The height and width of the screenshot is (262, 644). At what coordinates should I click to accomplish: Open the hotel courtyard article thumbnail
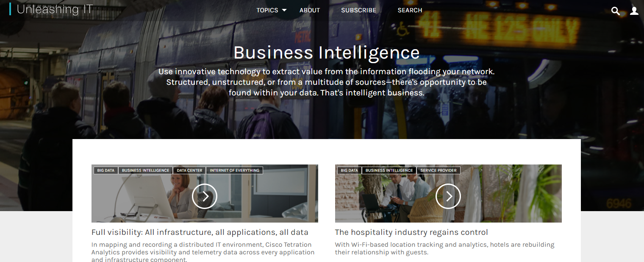pyautogui.click(x=448, y=193)
